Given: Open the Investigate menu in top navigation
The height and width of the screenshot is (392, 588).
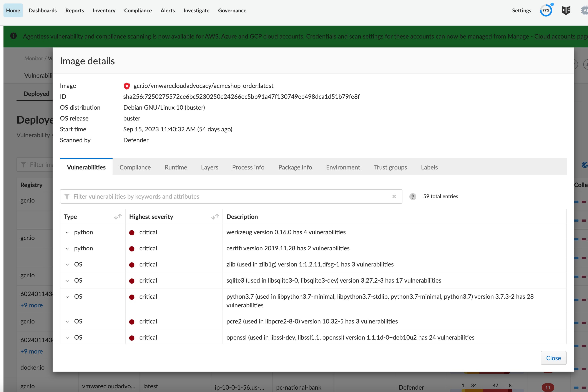Looking at the screenshot, I should (x=196, y=10).
